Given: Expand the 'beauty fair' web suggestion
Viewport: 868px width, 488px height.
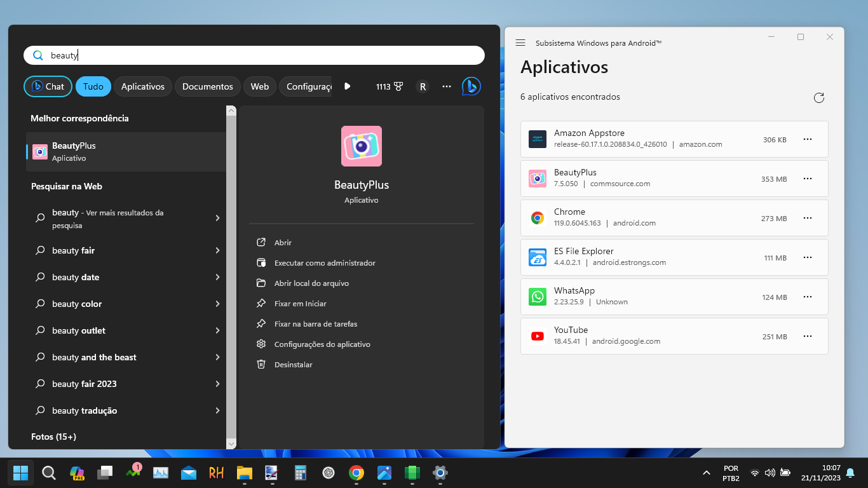Looking at the screenshot, I should tap(217, 250).
